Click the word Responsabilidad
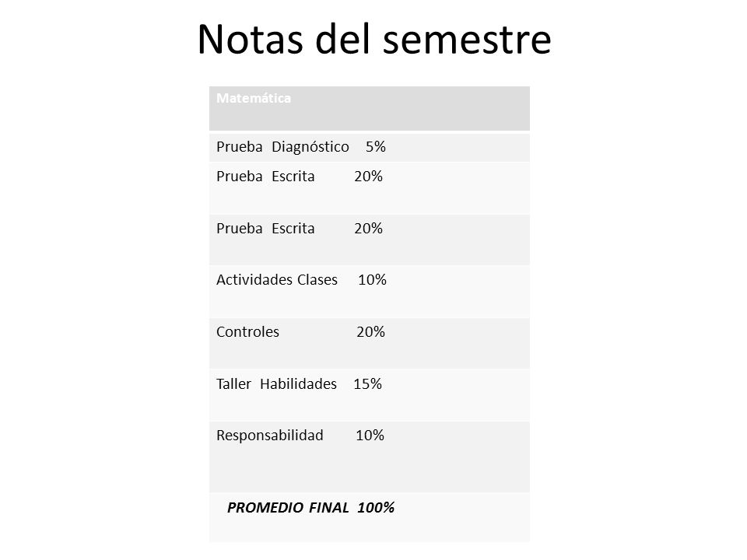This screenshot has height=560, width=747. click(270, 436)
